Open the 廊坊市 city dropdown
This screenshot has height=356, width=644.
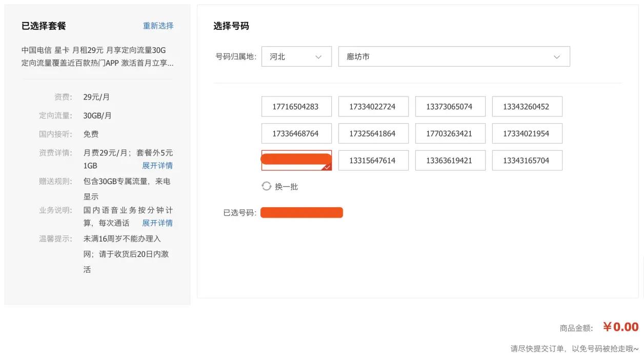454,56
